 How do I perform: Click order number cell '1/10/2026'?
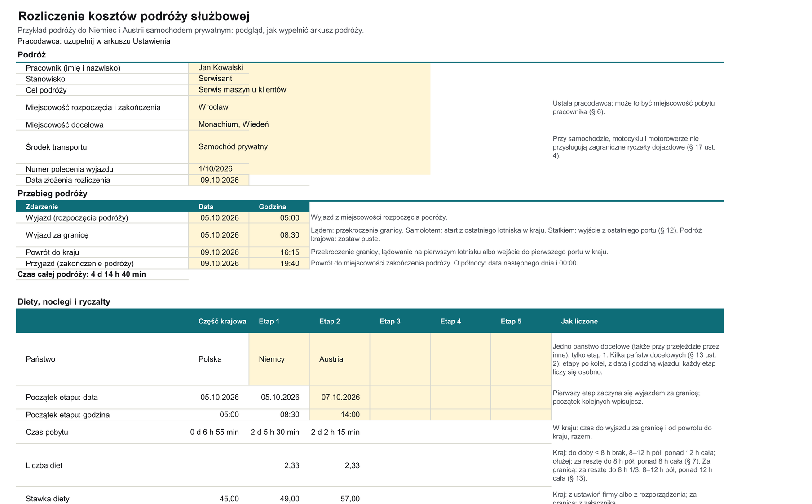pyautogui.click(x=309, y=169)
